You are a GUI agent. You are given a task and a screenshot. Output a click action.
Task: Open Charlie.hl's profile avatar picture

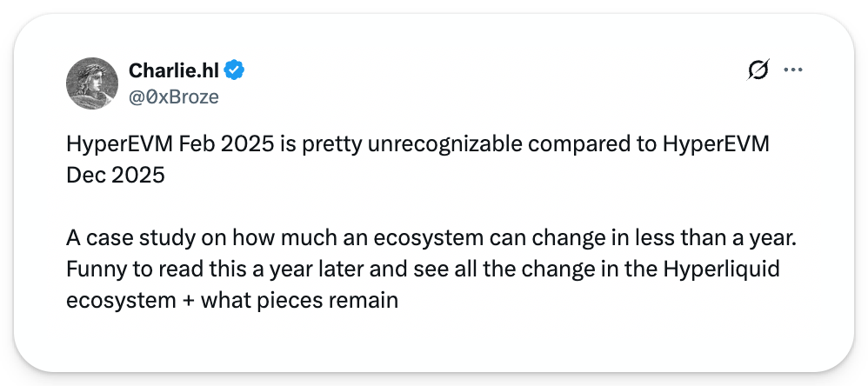[x=92, y=83]
